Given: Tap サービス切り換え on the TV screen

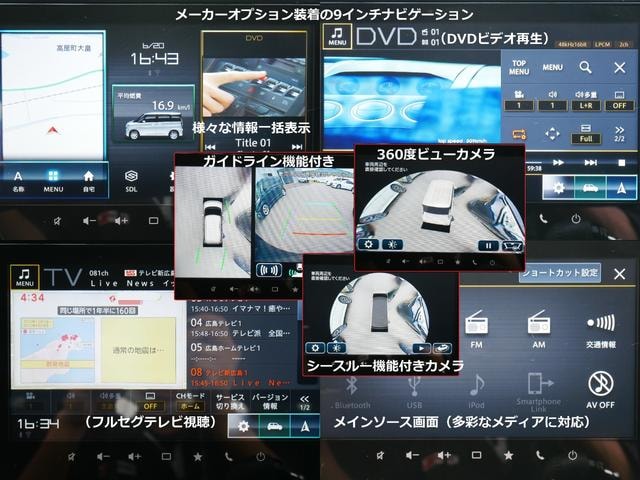Looking at the screenshot, I should 229,402.
